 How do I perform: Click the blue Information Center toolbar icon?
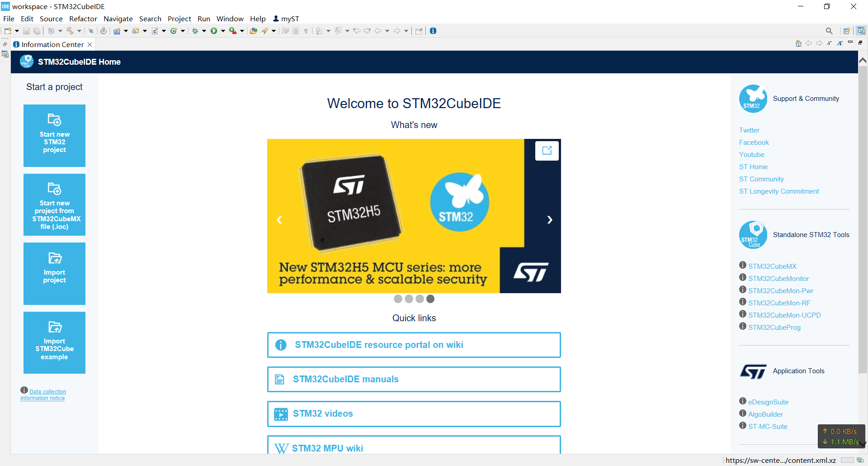pyautogui.click(x=433, y=31)
